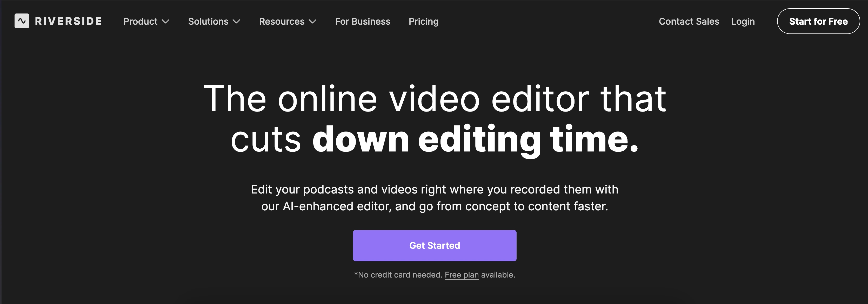Screen dimensions: 868x304
Task: Click the bold "down editing time." text
Action: click(475, 139)
